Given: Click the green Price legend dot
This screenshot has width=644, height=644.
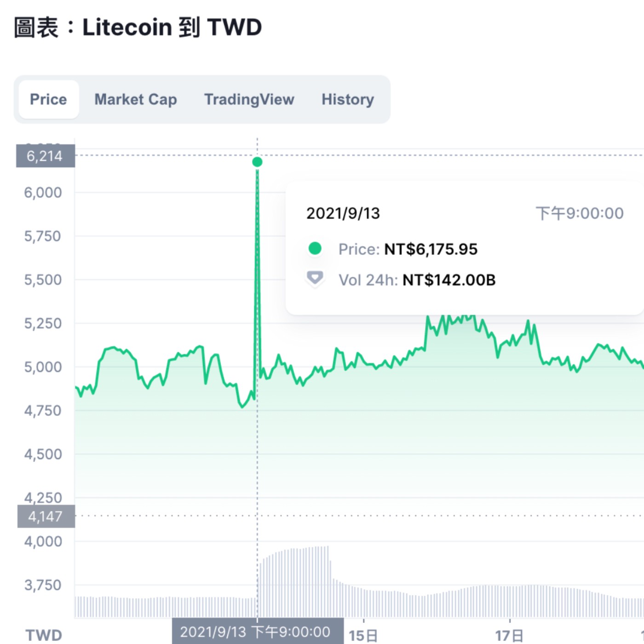Looking at the screenshot, I should pyautogui.click(x=315, y=249).
